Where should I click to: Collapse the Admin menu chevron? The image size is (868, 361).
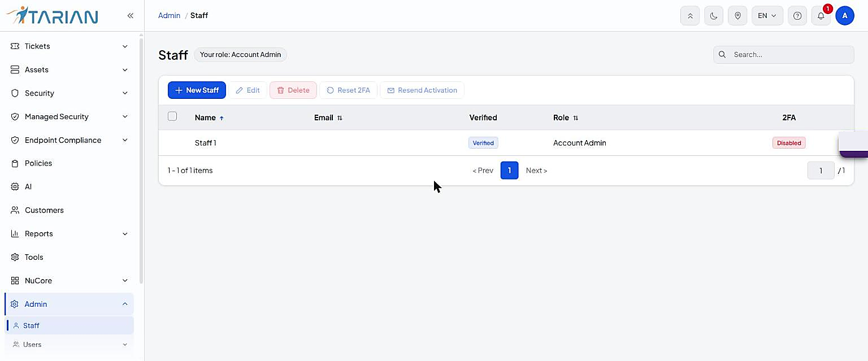pyautogui.click(x=125, y=304)
